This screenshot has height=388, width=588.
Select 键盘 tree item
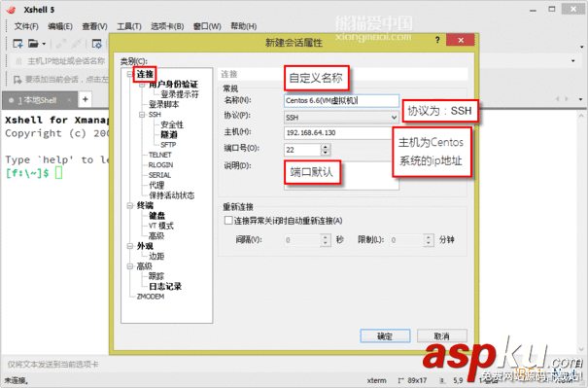[x=156, y=215]
